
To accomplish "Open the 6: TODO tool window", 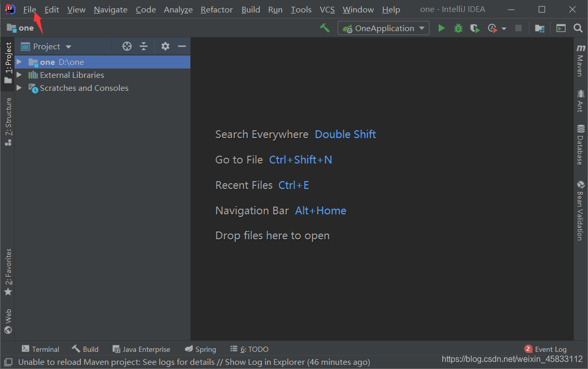I will pyautogui.click(x=249, y=349).
